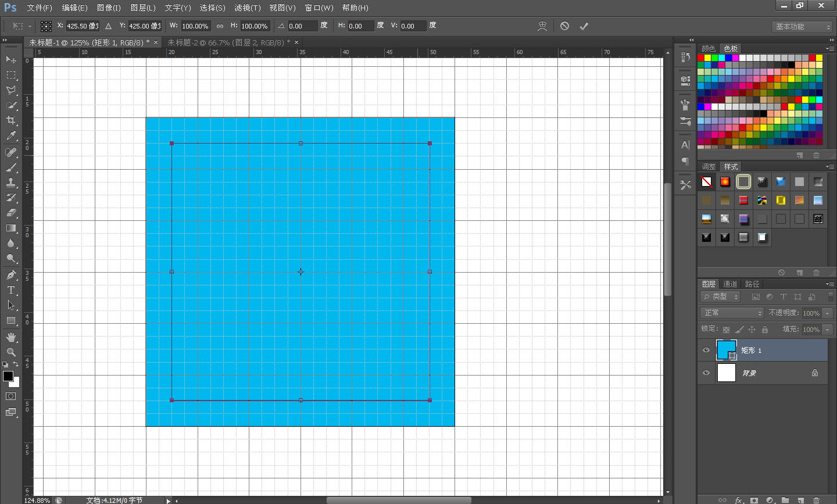Select the Pen tool
Viewport: 837px width, 504px height.
(10, 275)
